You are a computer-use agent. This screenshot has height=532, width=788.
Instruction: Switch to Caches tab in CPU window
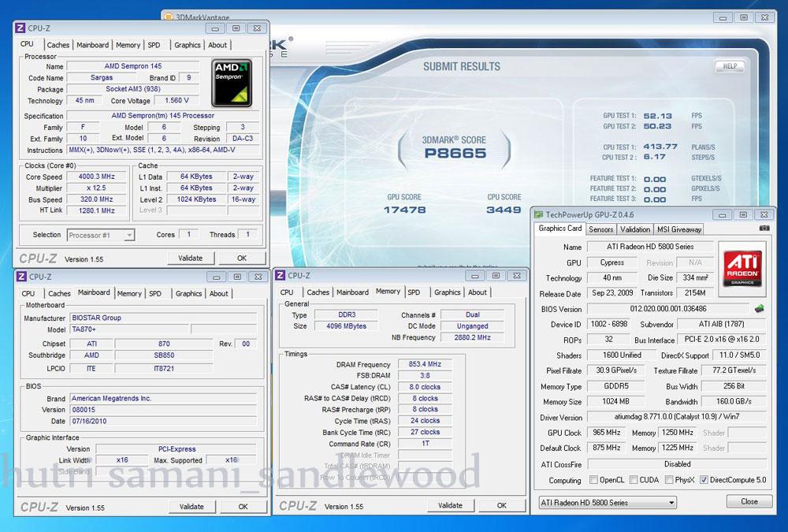coord(58,45)
